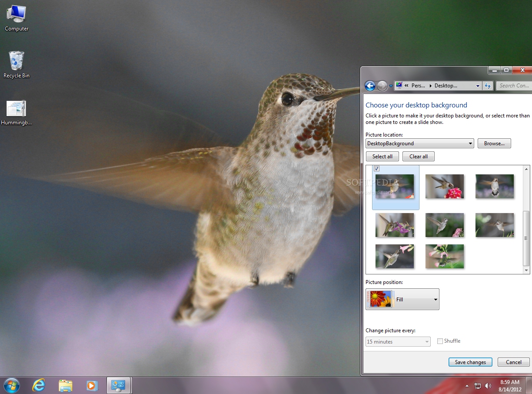Launch Internet Explorer from taskbar
Image resolution: width=532 pixels, height=394 pixels.
pyautogui.click(x=39, y=385)
